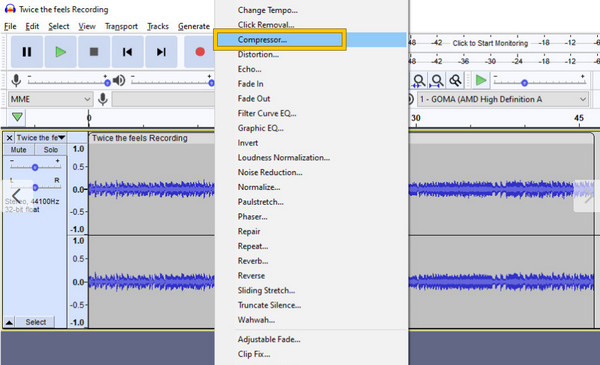Skip to end of the project

point(161,52)
